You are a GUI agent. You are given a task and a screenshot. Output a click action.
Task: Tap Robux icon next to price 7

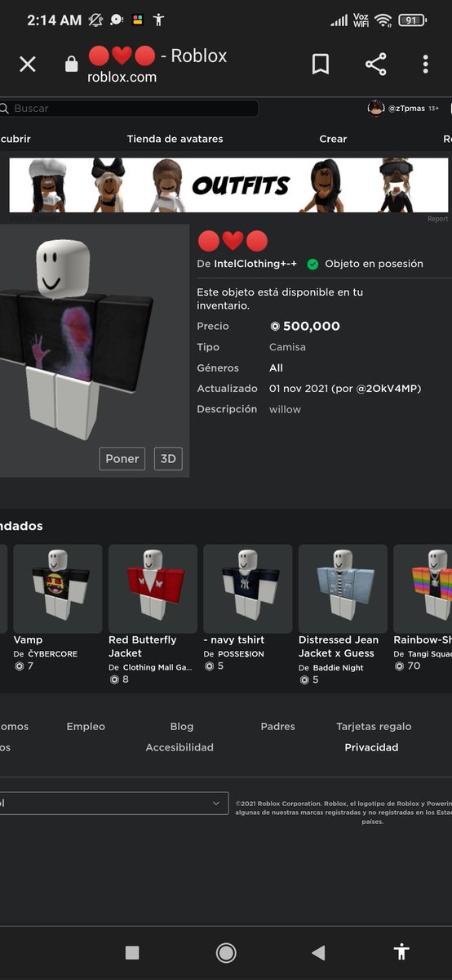(20, 666)
